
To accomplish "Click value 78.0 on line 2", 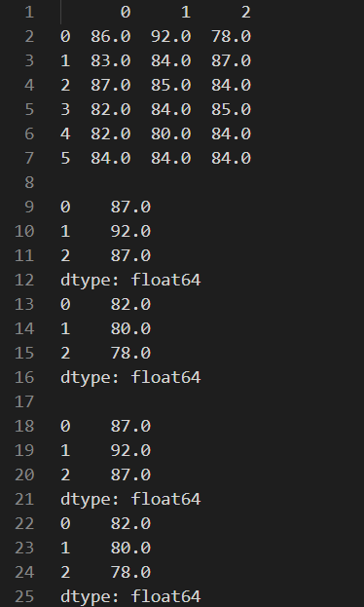I will pyautogui.click(x=232, y=37).
